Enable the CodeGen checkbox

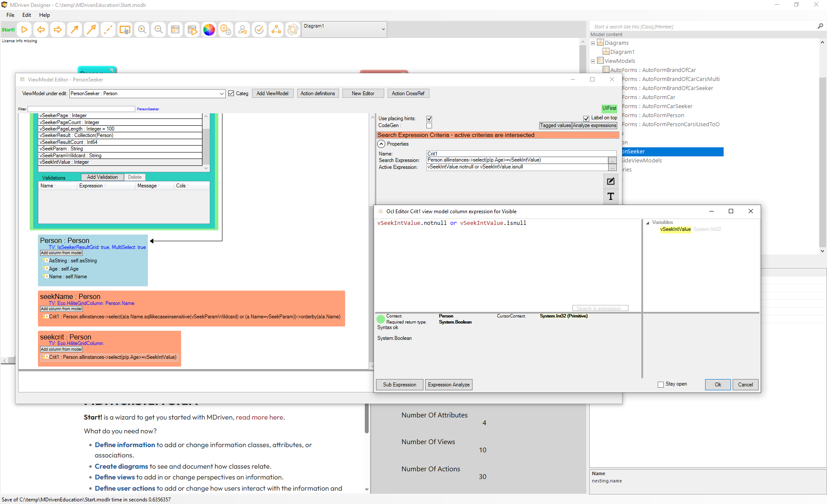429,125
